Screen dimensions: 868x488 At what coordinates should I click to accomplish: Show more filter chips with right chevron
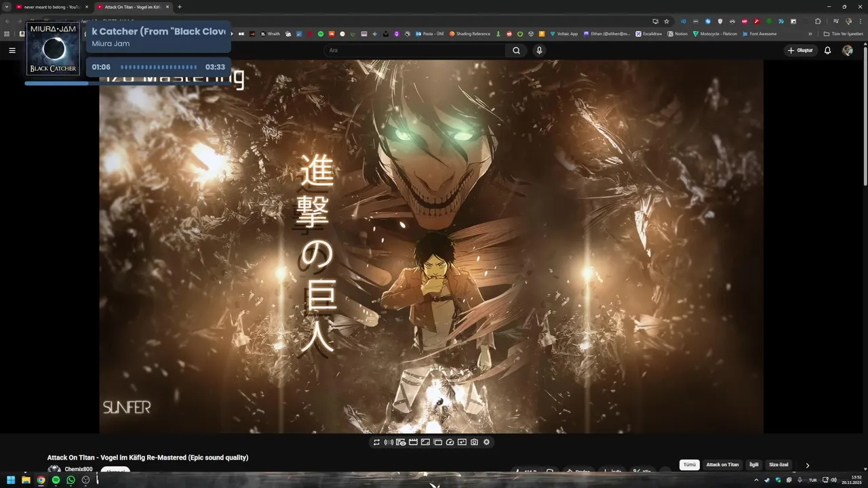pos(807,465)
